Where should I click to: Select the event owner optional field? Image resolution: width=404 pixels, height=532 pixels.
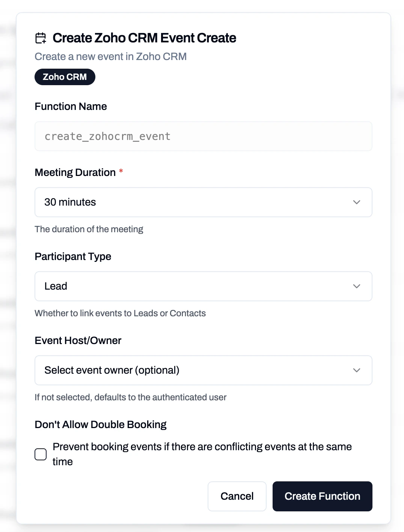click(203, 370)
